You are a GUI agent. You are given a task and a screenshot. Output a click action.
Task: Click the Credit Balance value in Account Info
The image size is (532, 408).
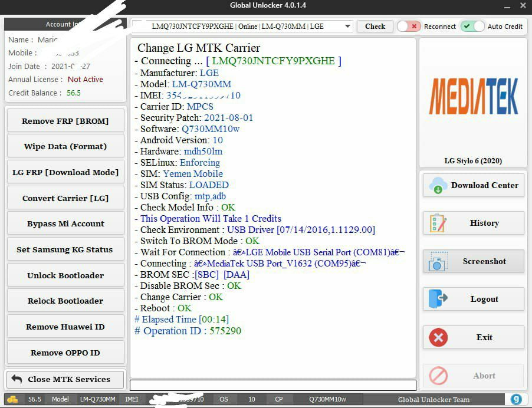click(74, 93)
